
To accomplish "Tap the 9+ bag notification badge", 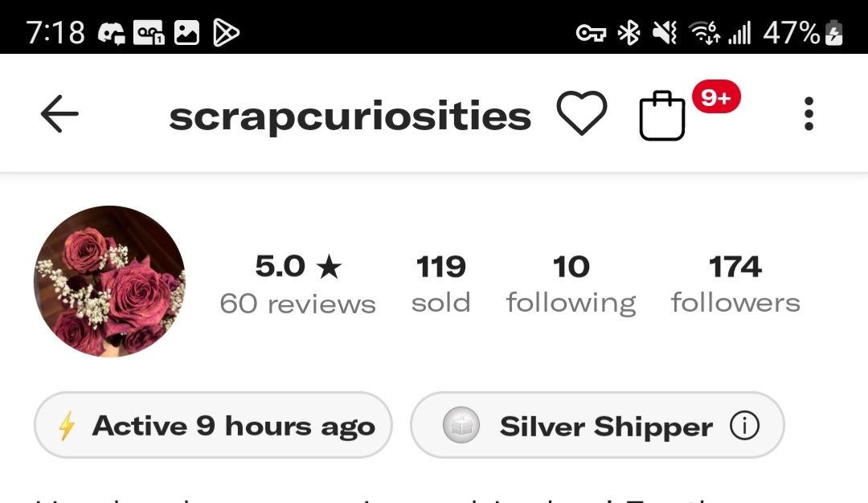I will [716, 97].
